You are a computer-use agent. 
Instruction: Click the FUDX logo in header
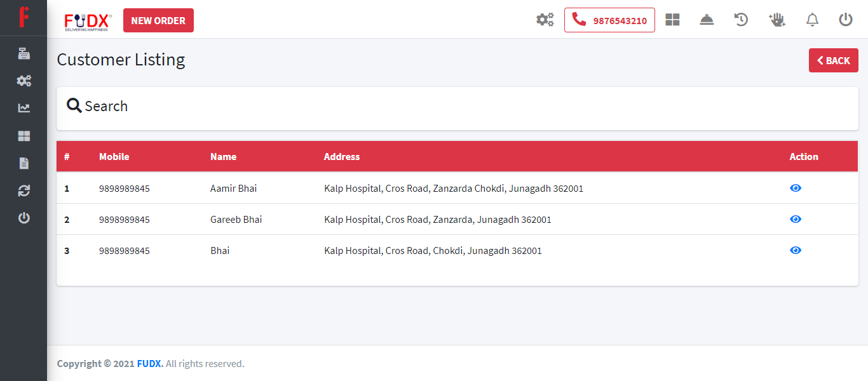click(x=88, y=21)
